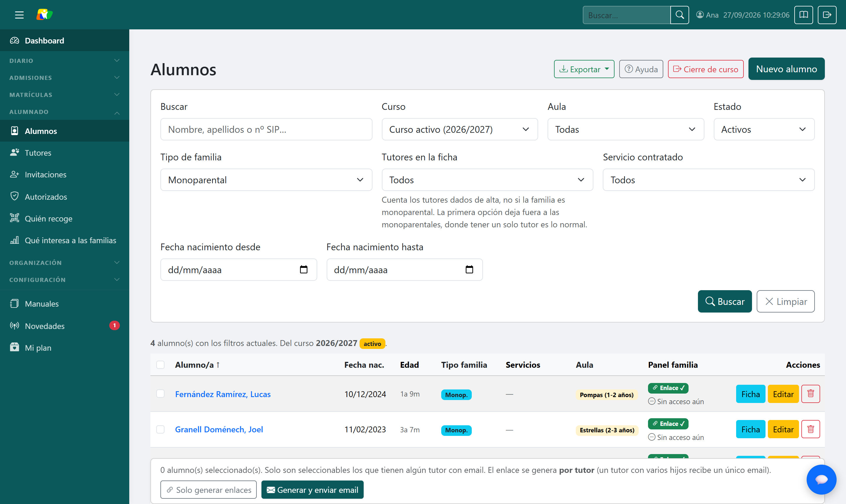Go to Dashboard
This screenshot has width=846, height=504.
point(65,41)
